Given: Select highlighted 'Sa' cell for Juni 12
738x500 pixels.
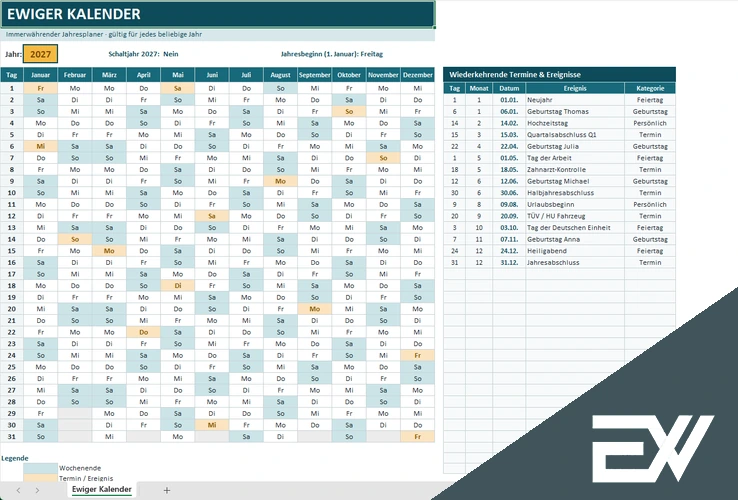Looking at the screenshot, I should [212, 216].
